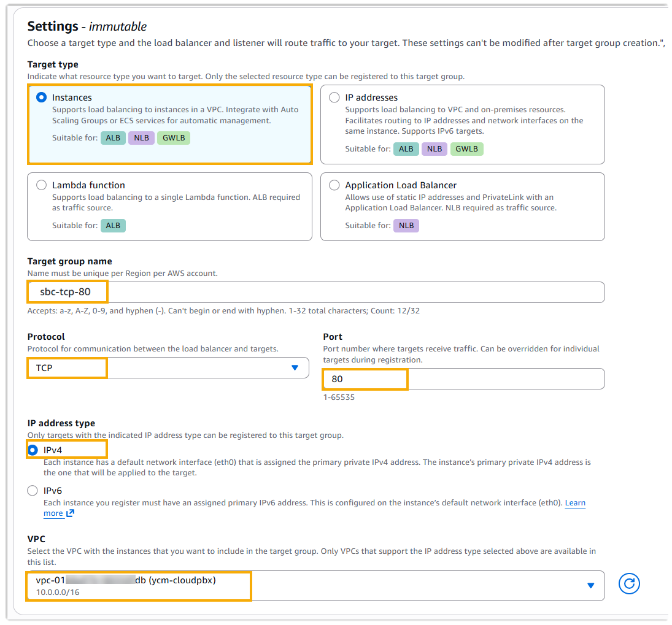
Task: Click the NLB badge under Application Load Balancer
Action: pos(406,226)
